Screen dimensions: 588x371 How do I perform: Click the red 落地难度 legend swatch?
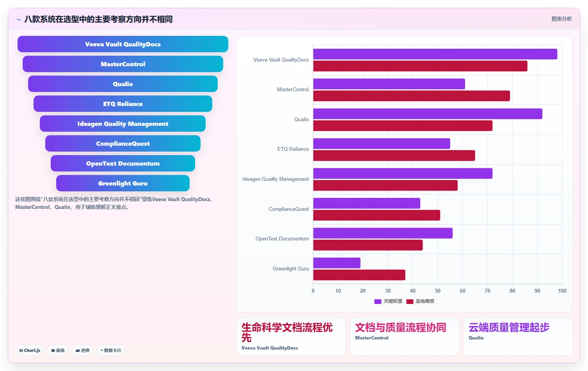(x=410, y=301)
